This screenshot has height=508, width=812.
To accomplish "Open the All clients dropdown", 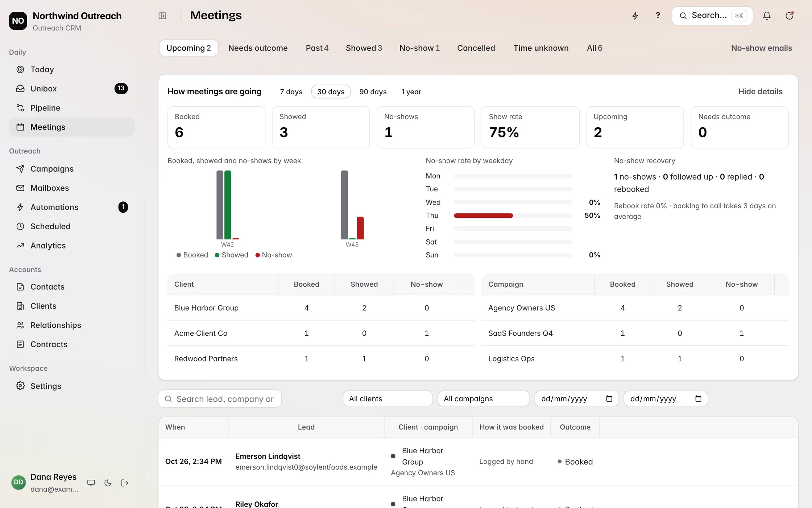I will pos(388,399).
